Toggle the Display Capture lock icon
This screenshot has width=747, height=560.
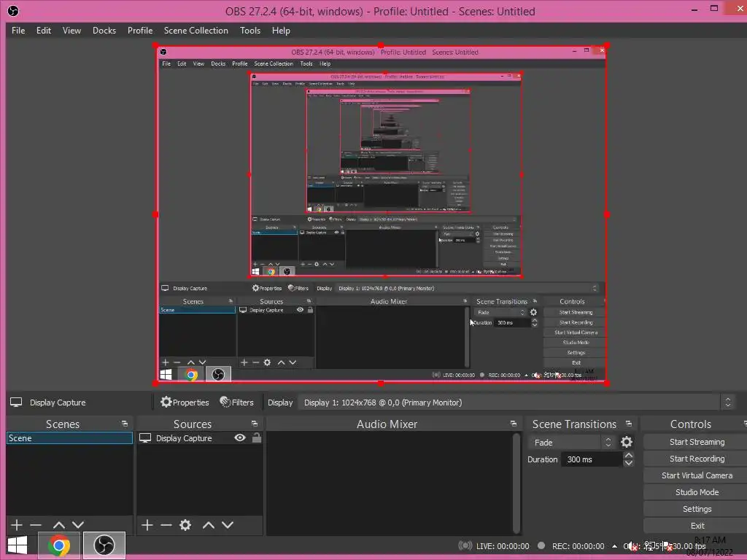coord(256,437)
